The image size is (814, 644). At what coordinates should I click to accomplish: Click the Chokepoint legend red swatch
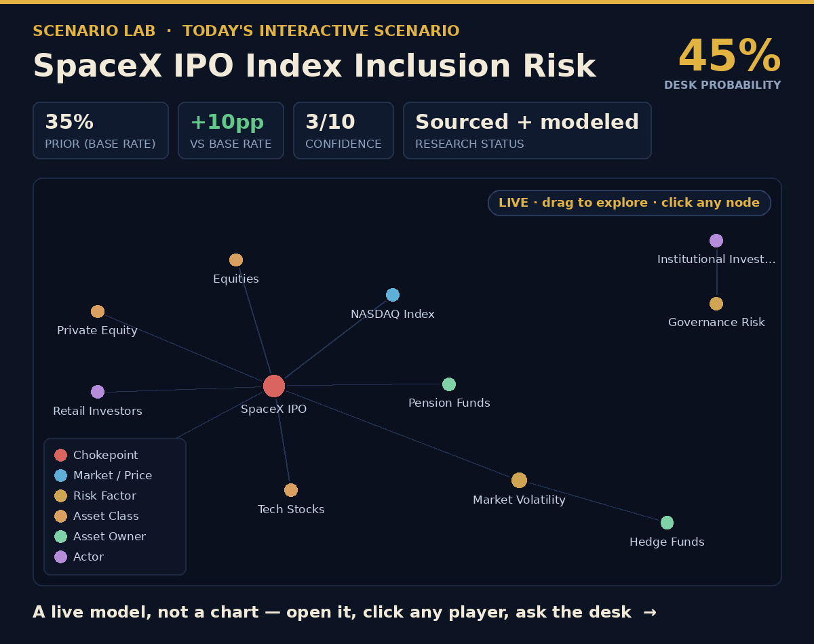coord(60,455)
